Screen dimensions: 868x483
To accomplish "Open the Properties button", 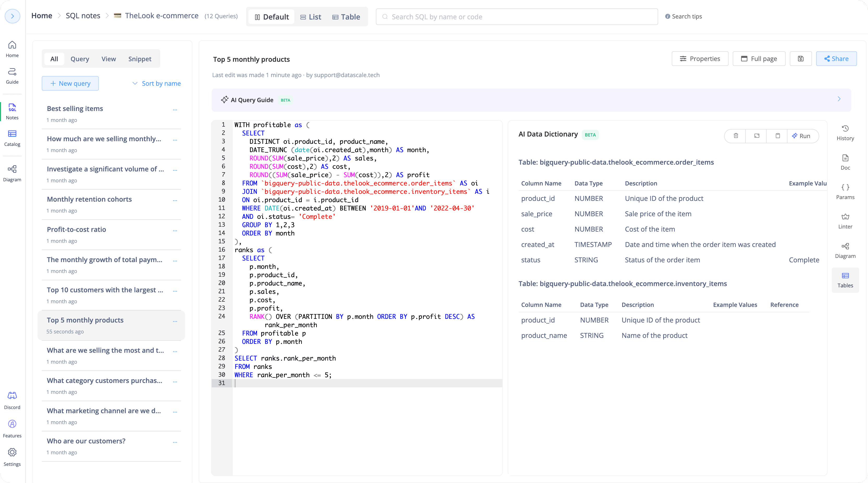I will [700, 59].
